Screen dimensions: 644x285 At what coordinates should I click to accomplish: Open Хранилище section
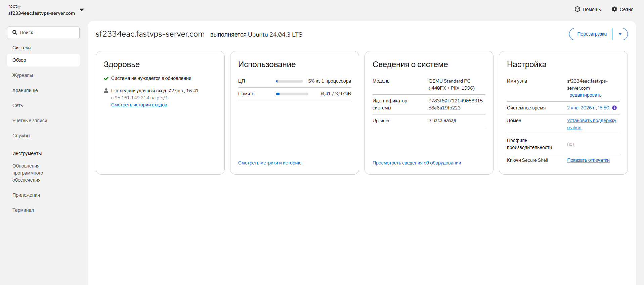click(x=43, y=90)
